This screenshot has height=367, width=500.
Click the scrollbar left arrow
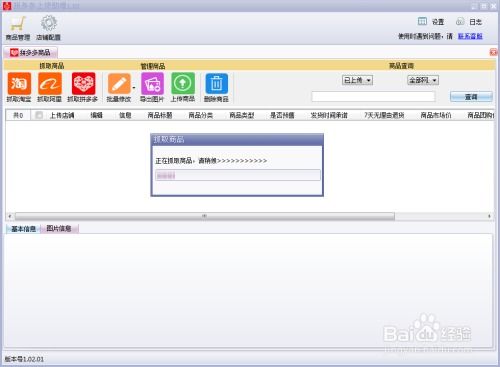coord(10,216)
